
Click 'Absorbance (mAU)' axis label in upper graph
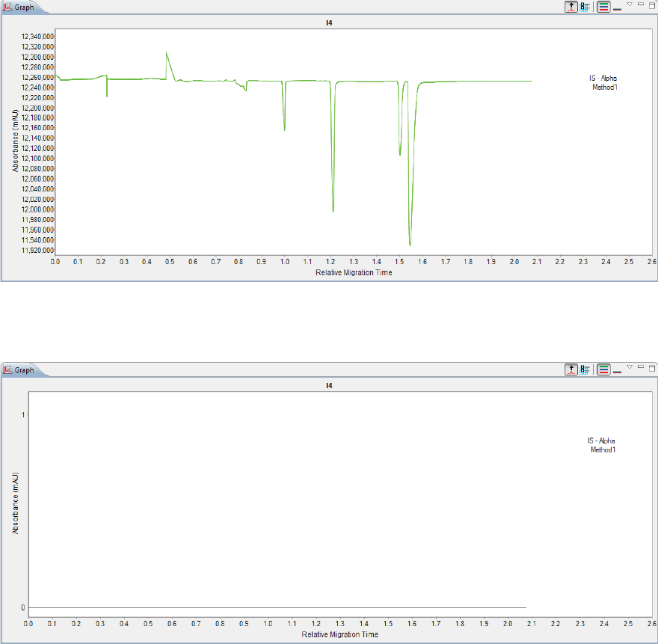pyautogui.click(x=16, y=141)
